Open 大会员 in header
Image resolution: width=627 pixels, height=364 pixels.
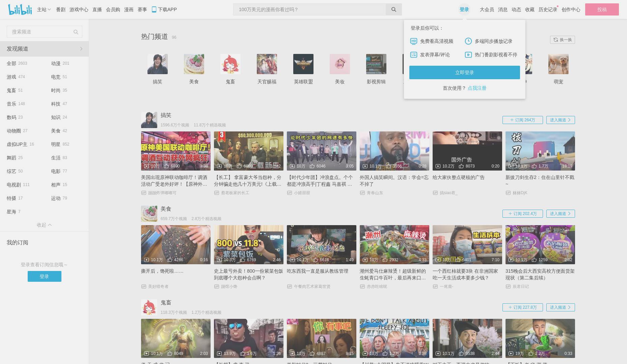487,9
